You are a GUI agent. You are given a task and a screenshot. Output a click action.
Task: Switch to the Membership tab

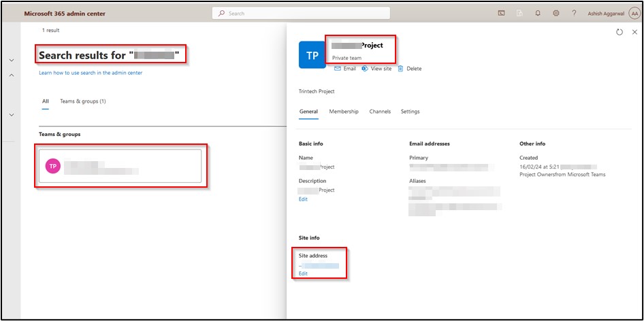click(344, 112)
